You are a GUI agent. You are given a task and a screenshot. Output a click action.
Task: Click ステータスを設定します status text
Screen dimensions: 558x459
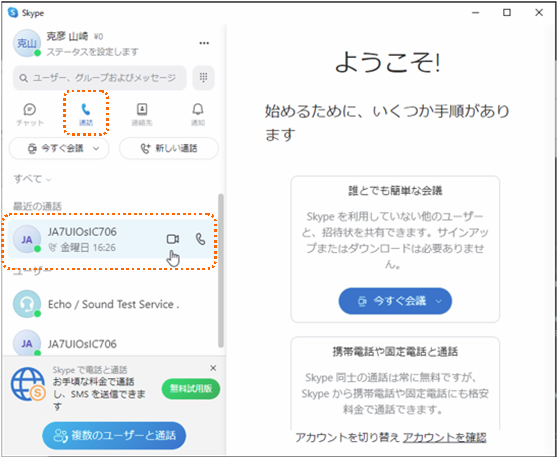[92, 52]
